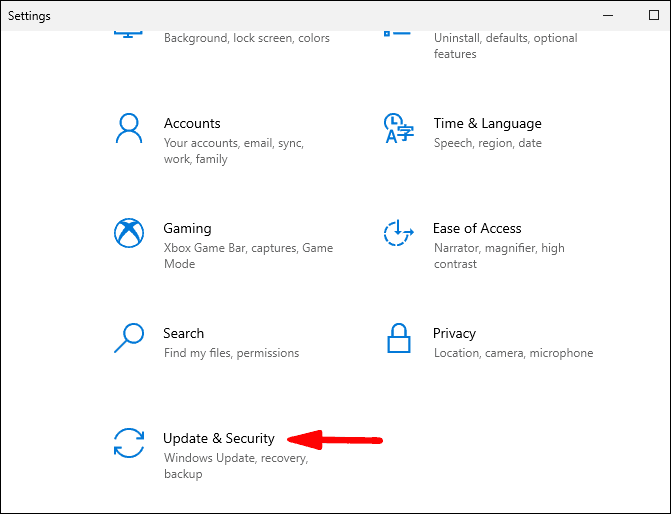
Task: Minimize the Settings window
Action: (608, 16)
